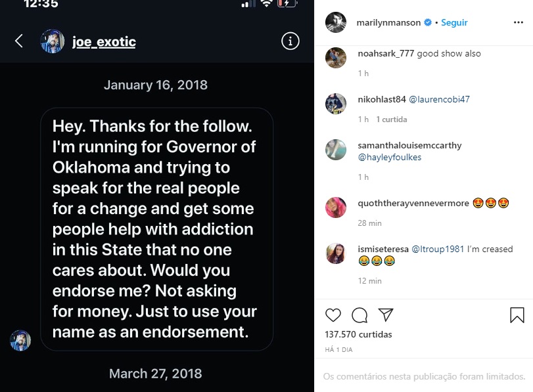Open noahsark_777 commenter profile
This screenshot has width=533, height=392.
click(386, 54)
